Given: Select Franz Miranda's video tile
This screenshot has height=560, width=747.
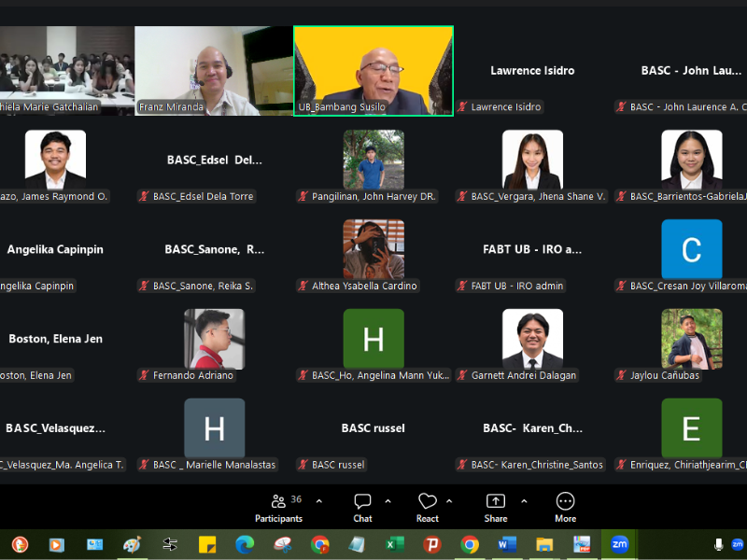Looking at the screenshot, I should pyautogui.click(x=214, y=71).
